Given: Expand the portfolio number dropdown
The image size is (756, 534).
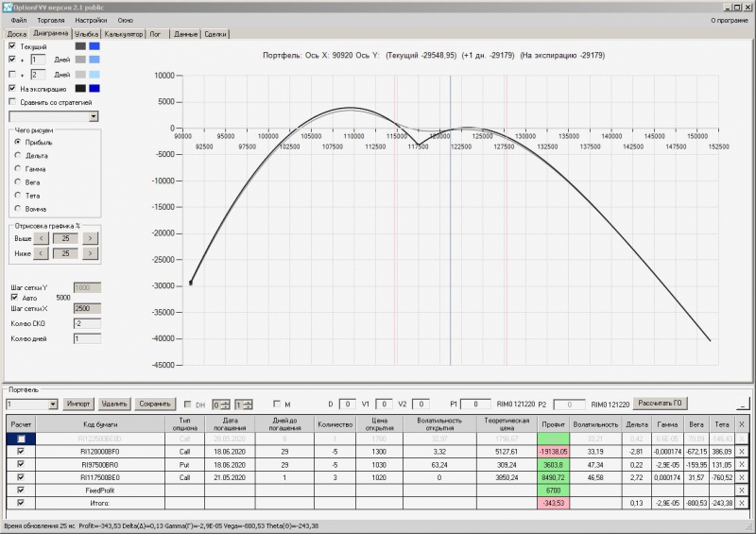Looking at the screenshot, I should (53, 405).
